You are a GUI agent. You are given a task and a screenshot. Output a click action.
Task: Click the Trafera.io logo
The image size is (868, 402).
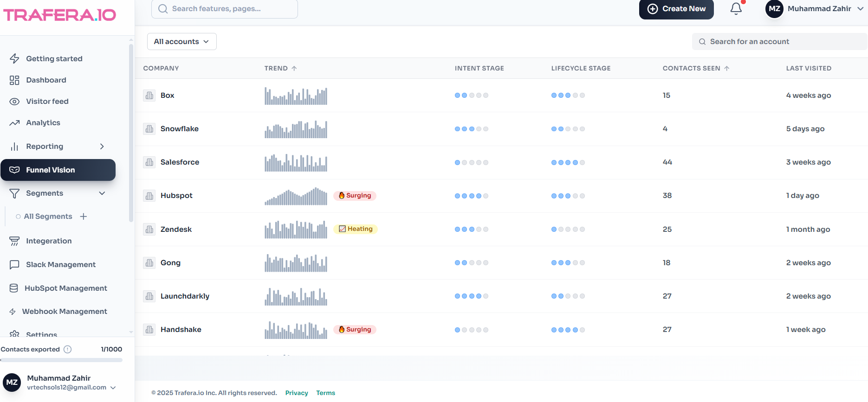(x=60, y=15)
